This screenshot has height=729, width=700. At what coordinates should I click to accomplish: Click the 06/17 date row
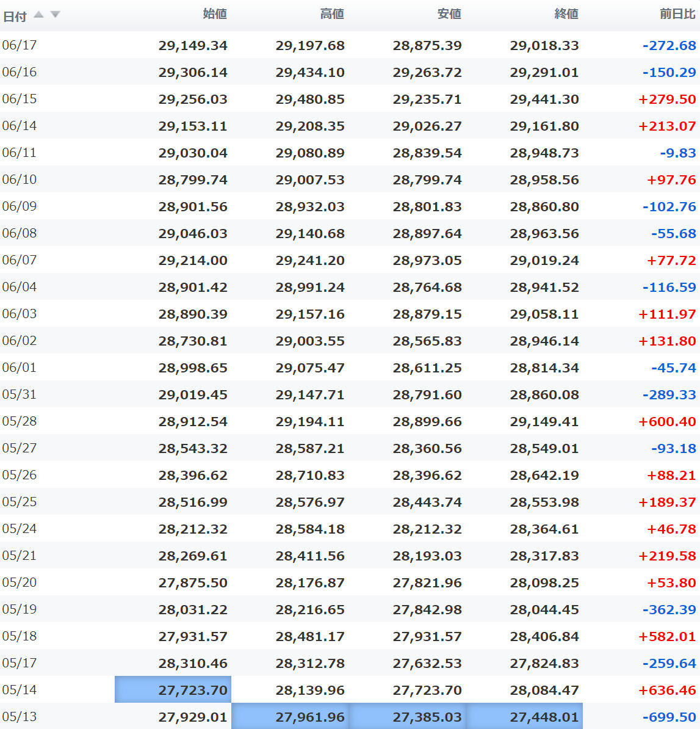click(x=350, y=45)
